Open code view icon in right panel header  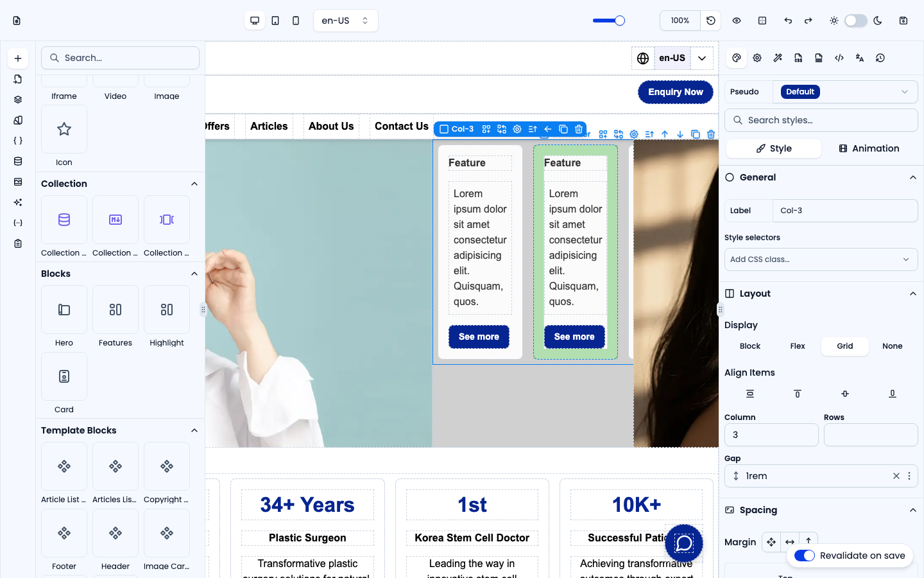839,58
